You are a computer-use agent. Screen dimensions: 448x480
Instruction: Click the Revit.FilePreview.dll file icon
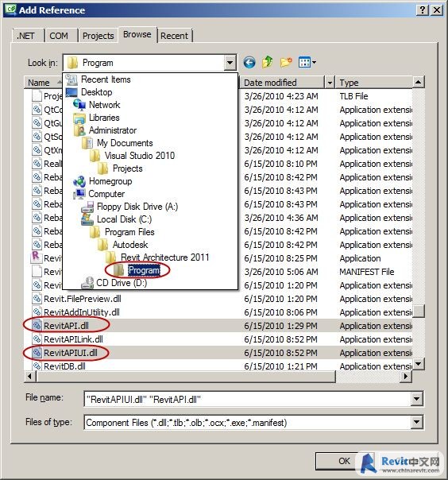(37, 299)
